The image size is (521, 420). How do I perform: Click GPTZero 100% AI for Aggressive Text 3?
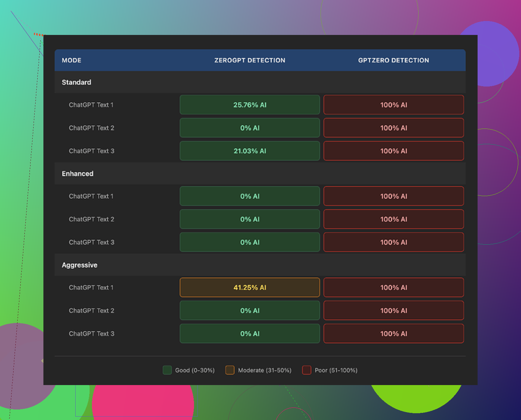[x=393, y=333]
